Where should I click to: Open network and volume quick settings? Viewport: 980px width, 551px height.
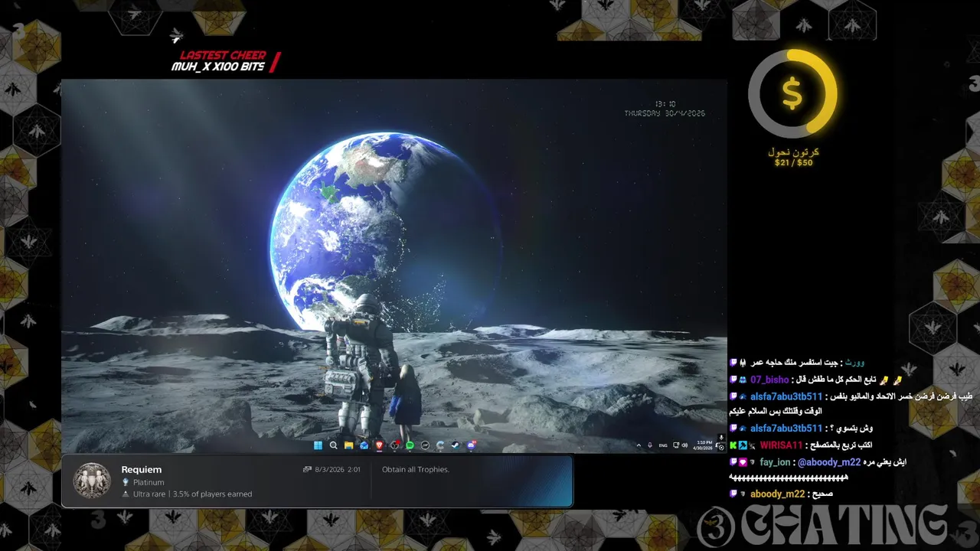point(680,445)
